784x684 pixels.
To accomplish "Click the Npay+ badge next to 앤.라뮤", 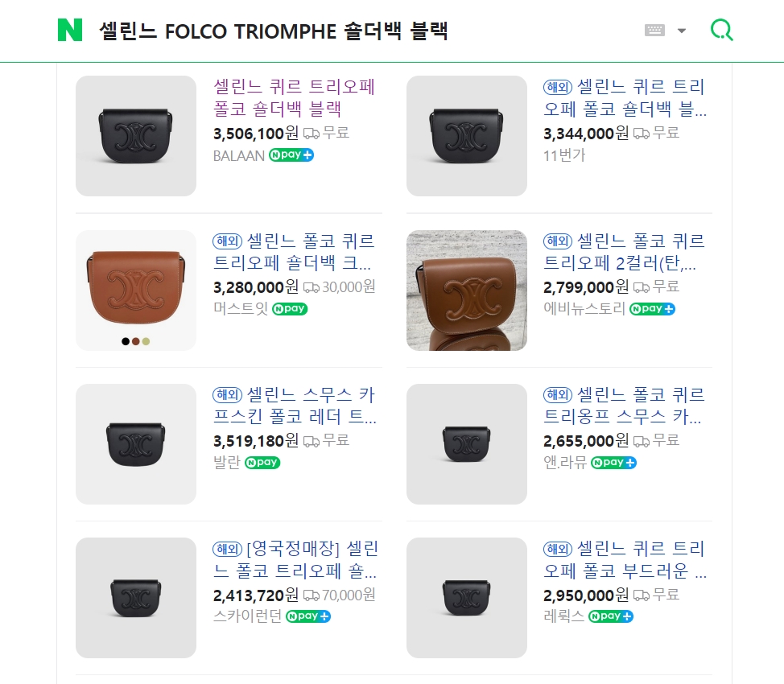I will click(x=613, y=463).
